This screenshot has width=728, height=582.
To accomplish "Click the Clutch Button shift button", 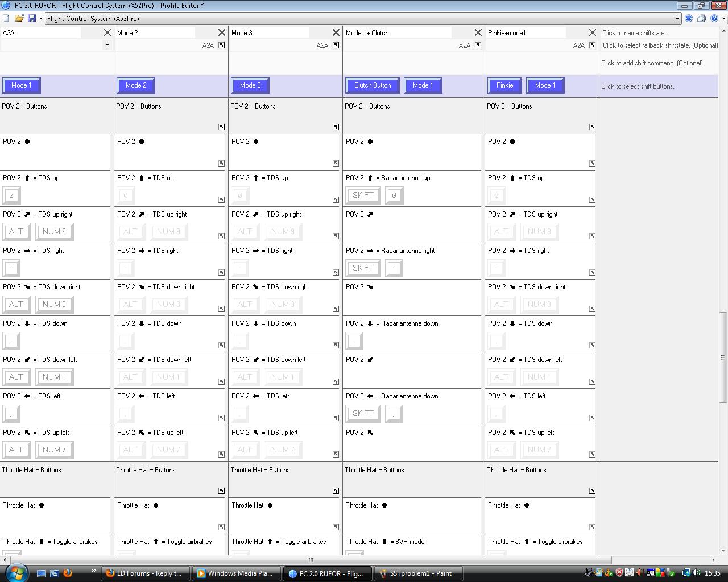I will (373, 85).
